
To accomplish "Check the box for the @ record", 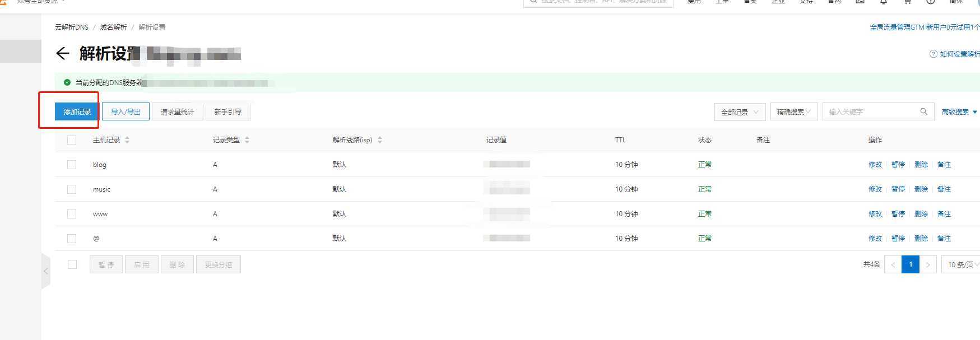I will 72,239.
